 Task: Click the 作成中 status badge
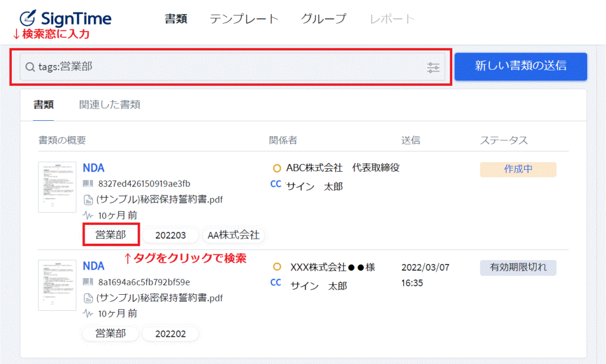tap(518, 169)
